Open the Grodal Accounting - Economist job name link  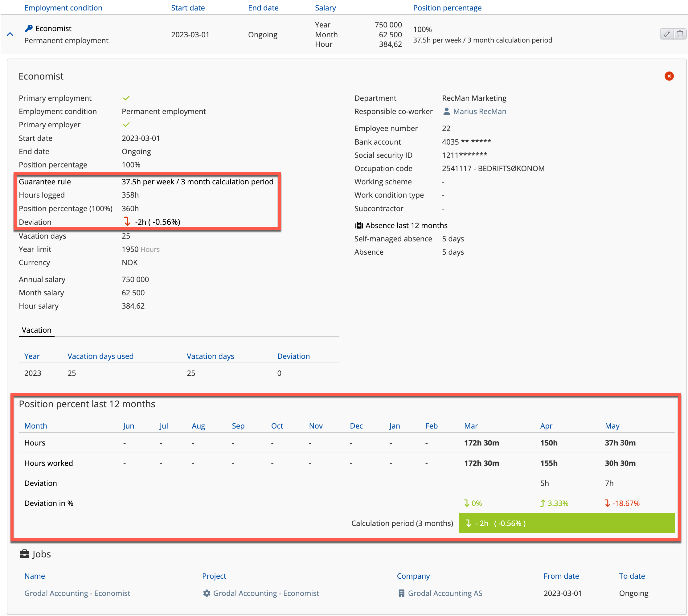point(77,593)
